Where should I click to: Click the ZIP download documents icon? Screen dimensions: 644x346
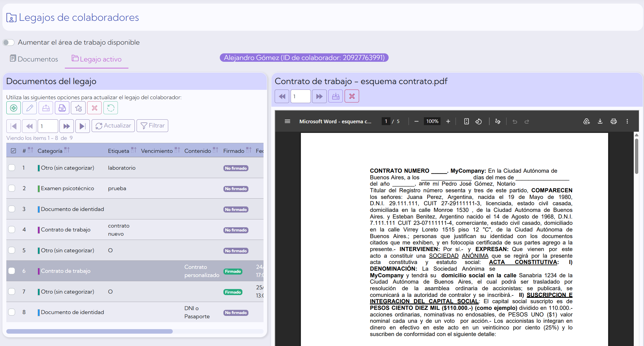(x=62, y=108)
